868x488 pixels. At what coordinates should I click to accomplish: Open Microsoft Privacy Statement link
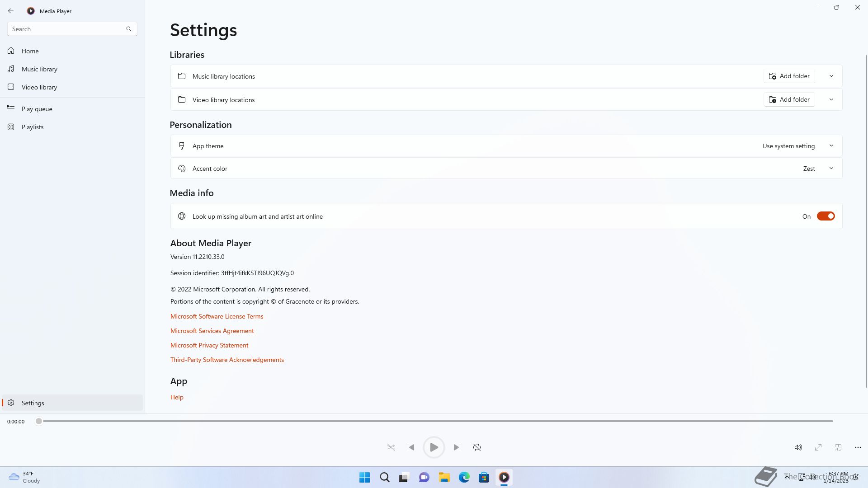click(x=209, y=345)
